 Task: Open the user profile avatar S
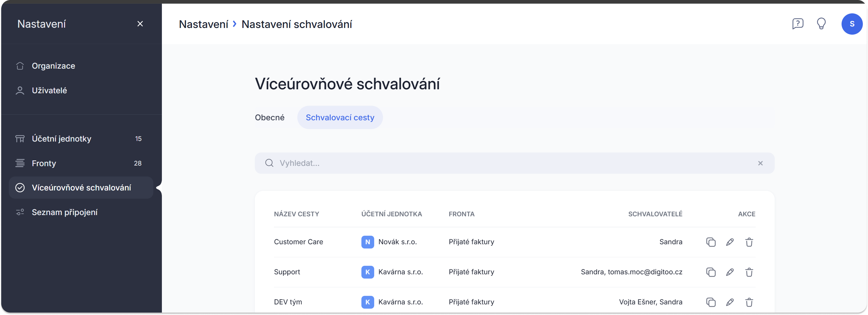coord(852,24)
